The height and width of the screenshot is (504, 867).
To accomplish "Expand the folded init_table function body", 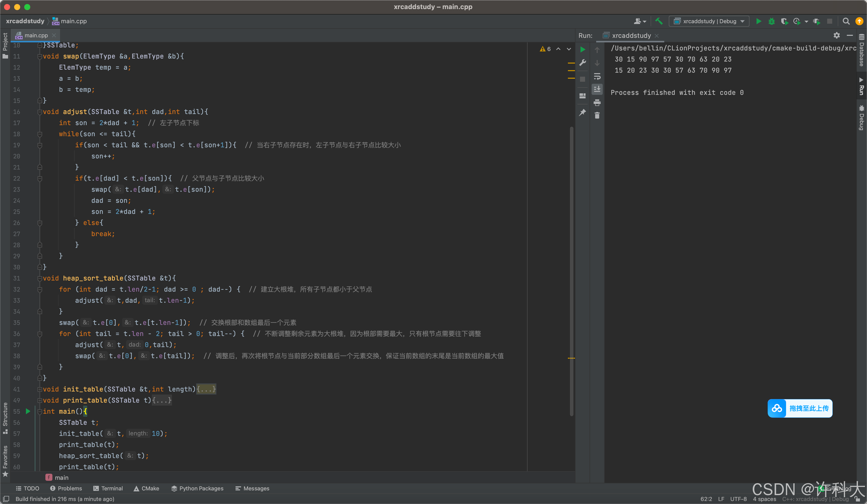I will (206, 389).
